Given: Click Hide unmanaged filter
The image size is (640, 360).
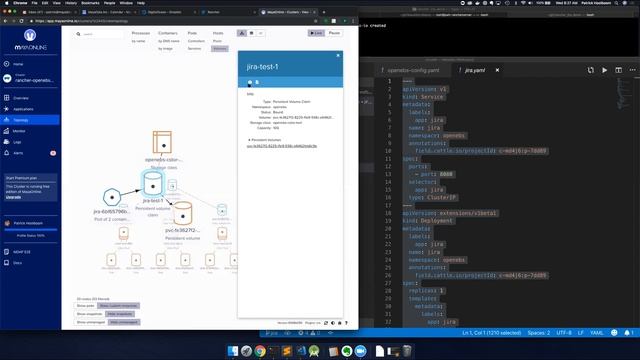Looking at the screenshot, I should (x=124, y=322).
